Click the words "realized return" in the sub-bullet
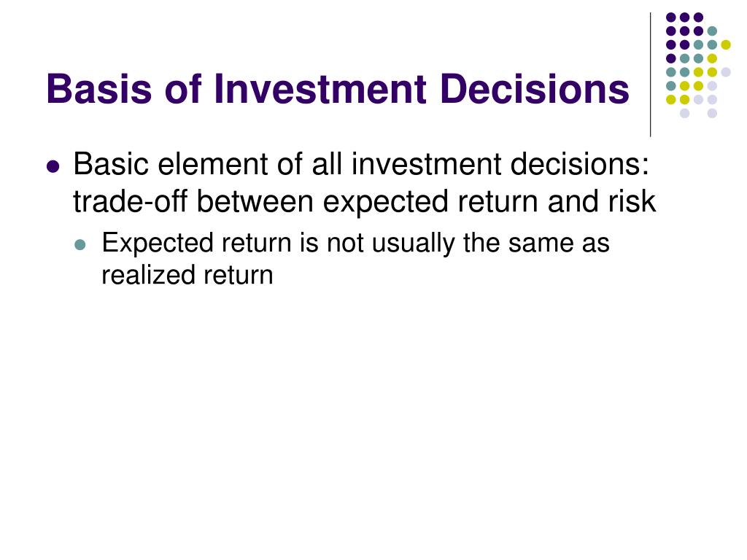 [x=187, y=275]
